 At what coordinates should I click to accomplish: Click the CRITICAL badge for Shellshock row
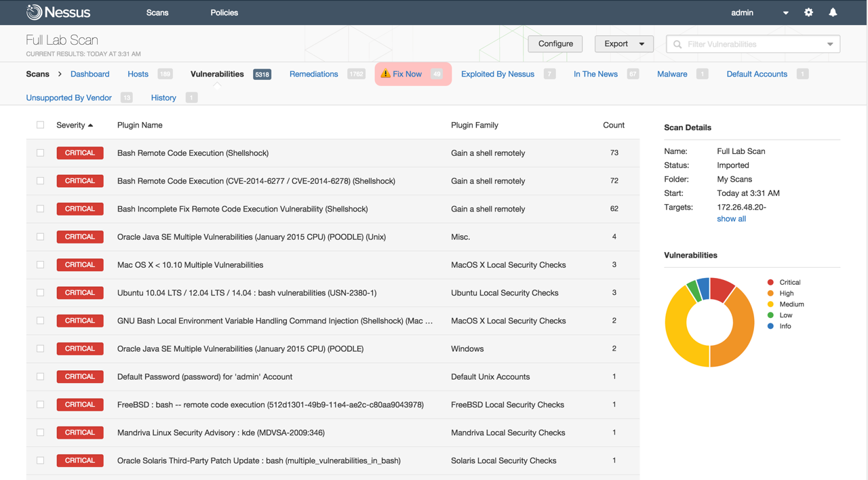[80, 153]
